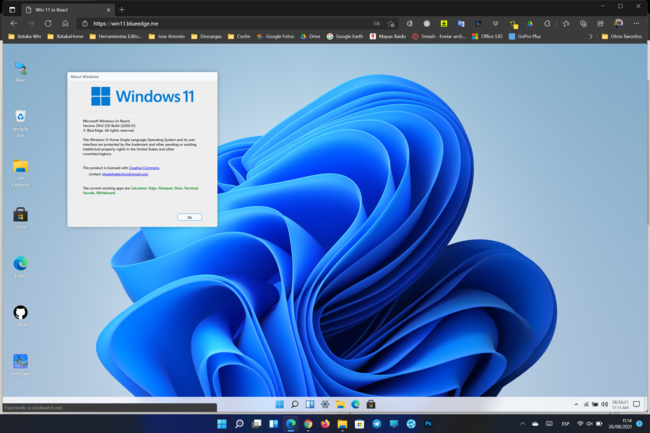Go to the browser home page
The height and width of the screenshot is (433, 650).
[x=65, y=24]
